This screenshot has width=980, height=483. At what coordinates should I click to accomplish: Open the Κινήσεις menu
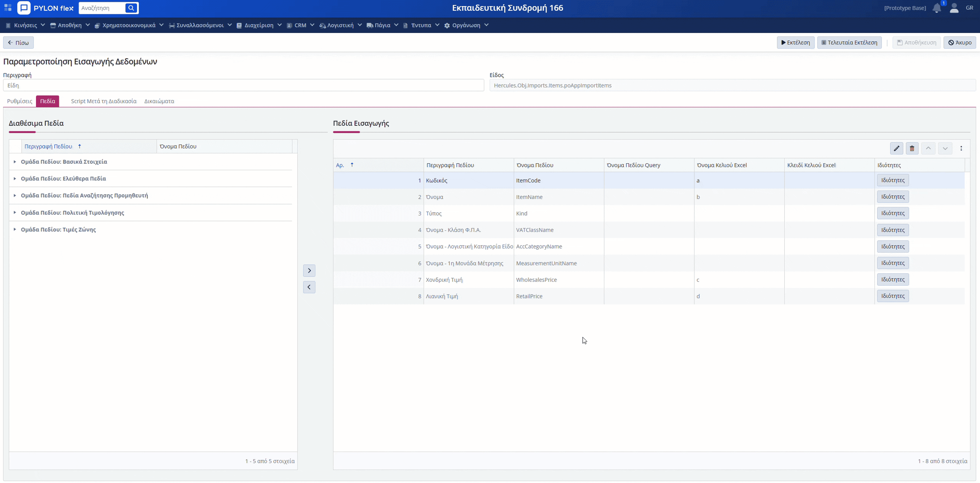25,25
